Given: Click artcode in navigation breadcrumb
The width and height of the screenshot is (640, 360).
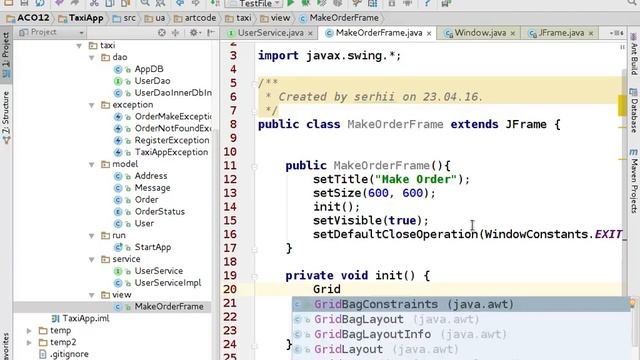Looking at the screenshot, I should (195, 18).
